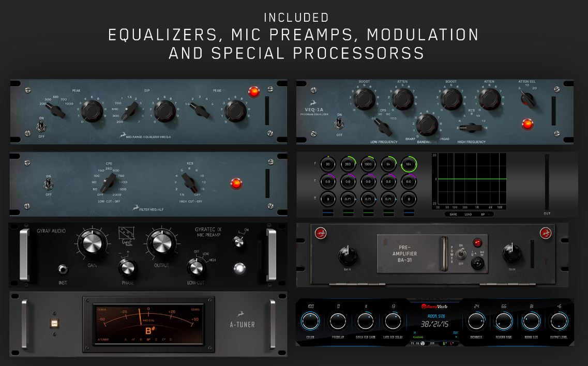588x366 pixels.
Task: Click the ROOM SIZE 38/21/15 display on AuraVerb
Action: 434,324
